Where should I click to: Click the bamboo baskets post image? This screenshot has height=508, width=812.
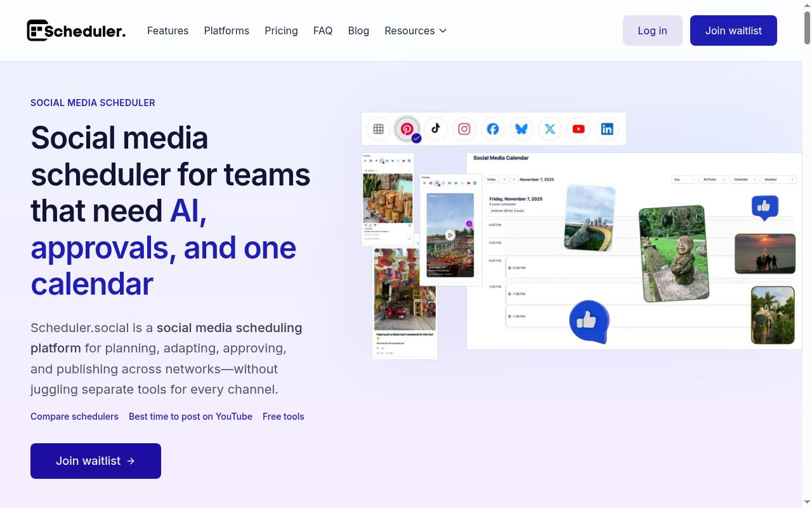point(388,198)
